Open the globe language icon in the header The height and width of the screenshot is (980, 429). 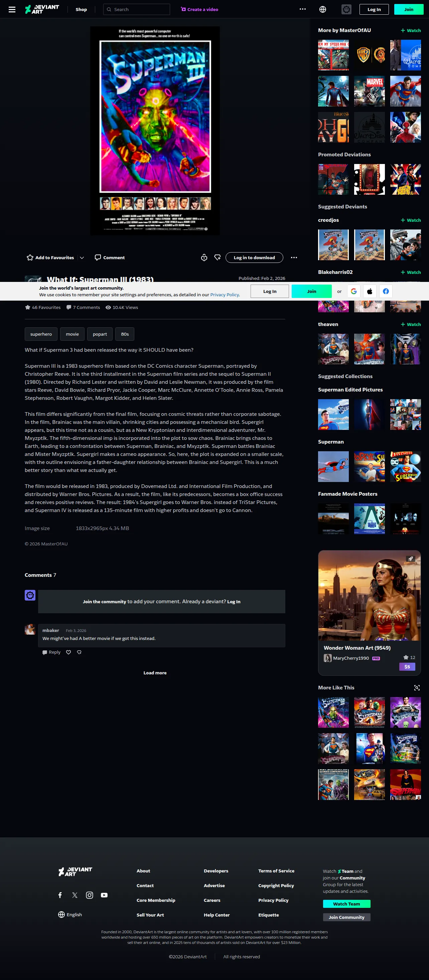322,9
